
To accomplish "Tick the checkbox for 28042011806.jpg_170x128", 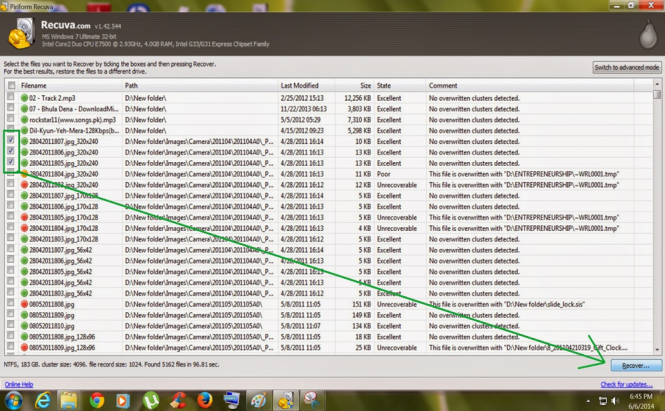I will point(11,205).
